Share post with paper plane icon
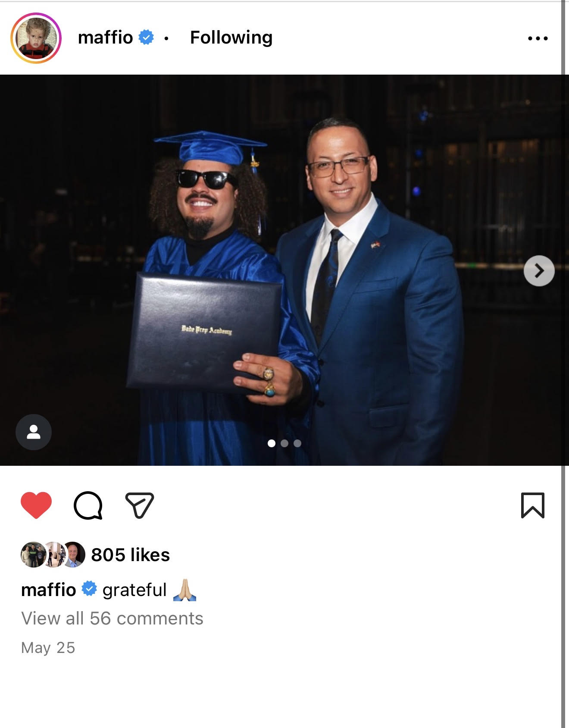Viewport: 569px width, 728px height. (140, 505)
